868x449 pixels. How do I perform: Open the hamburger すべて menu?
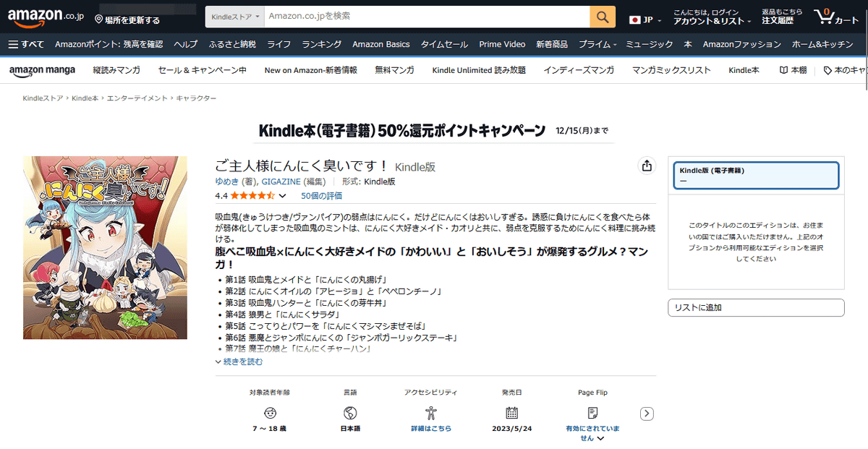(26, 44)
